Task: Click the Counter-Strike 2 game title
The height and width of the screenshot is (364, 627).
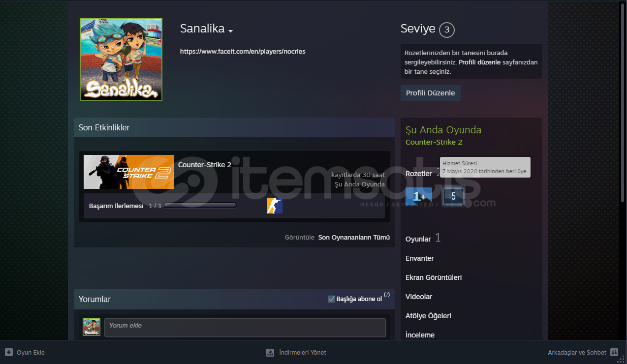Action: (205, 165)
